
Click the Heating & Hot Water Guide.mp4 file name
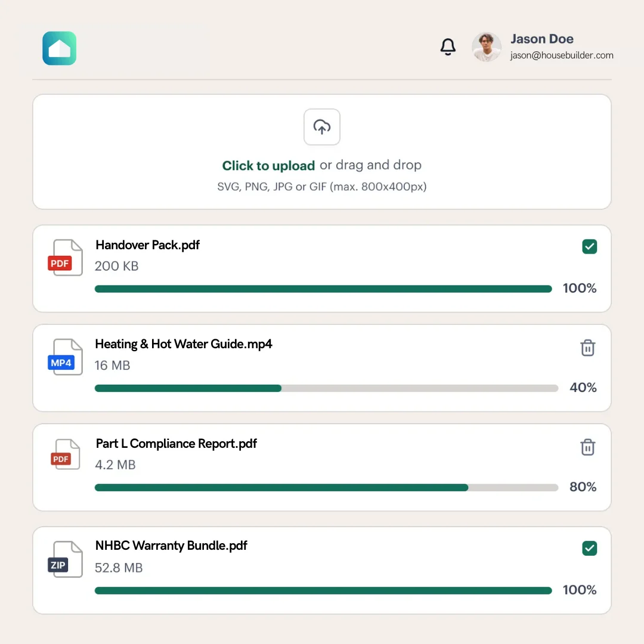point(184,344)
